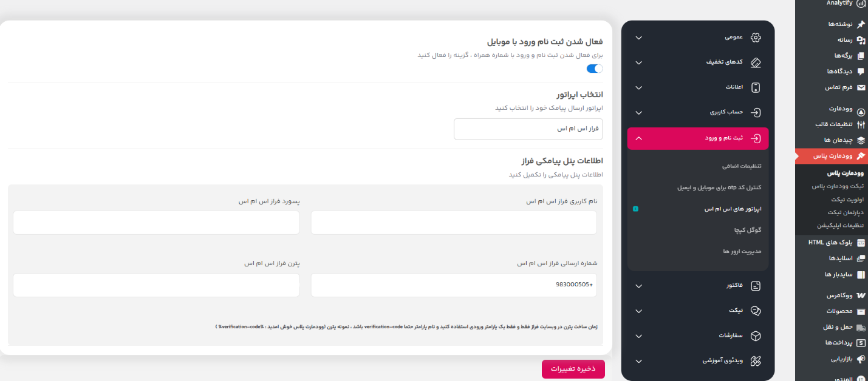Expand the تیکت section chevron
This screenshot has width=868, height=381.
(x=638, y=311)
